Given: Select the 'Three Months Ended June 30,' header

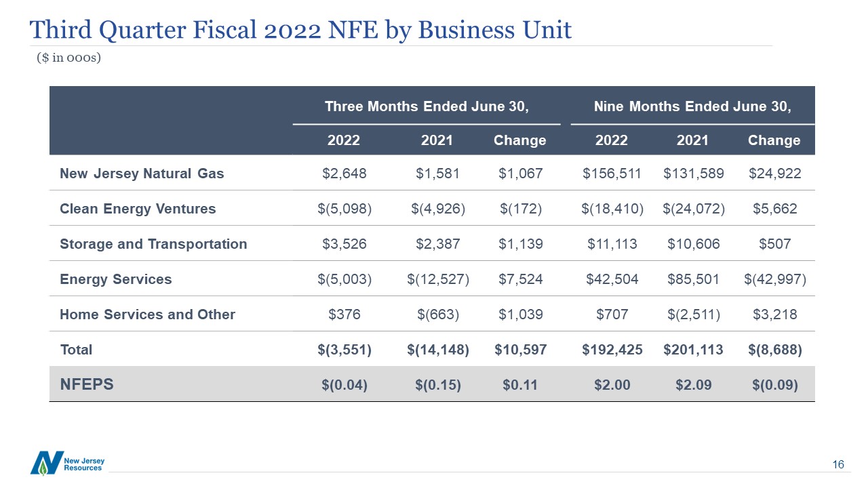Looking at the screenshot, I should pyautogui.click(x=427, y=106).
